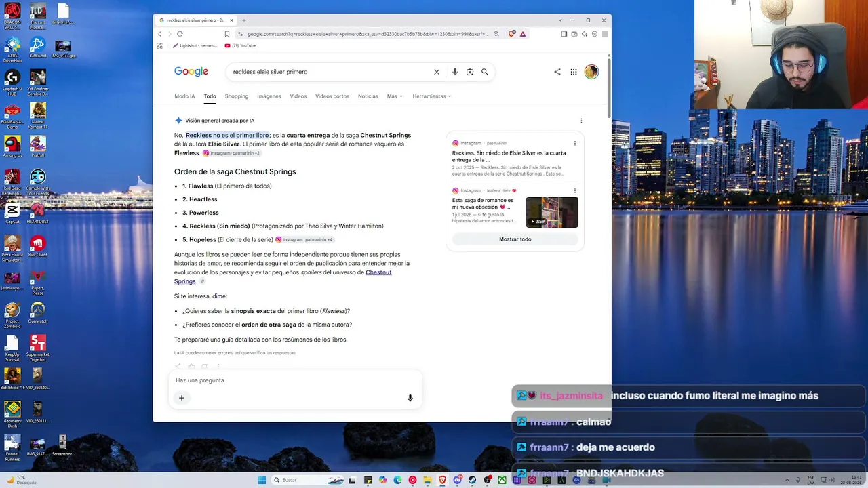868x488 pixels.
Task: Expand the Herramientas dropdown
Action: coord(432,96)
